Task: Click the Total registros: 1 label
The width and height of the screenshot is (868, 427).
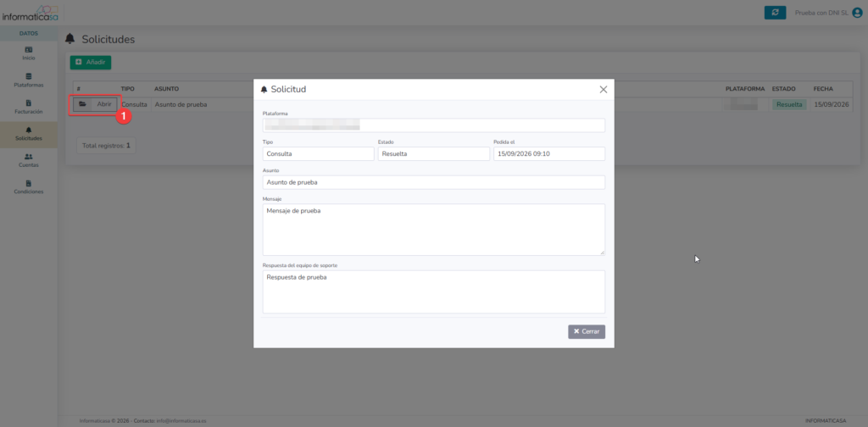Action: tap(106, 146)
